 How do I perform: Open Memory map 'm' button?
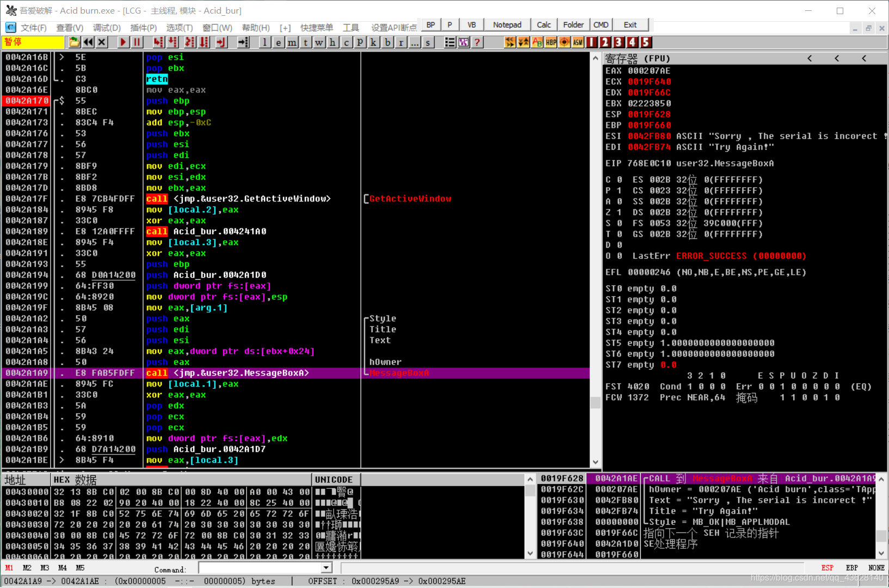pyautogui.click(x=292, y=42)
